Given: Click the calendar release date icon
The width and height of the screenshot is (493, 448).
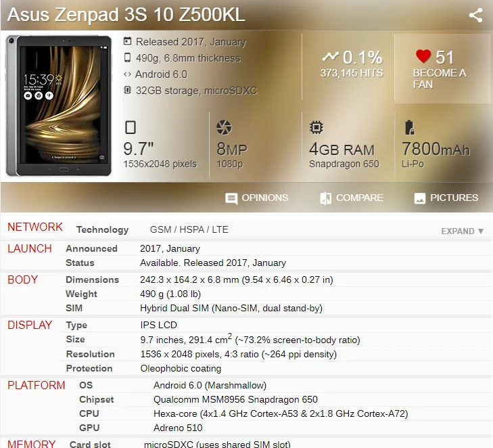Looking at the screenshot, I should pos(127,41).
